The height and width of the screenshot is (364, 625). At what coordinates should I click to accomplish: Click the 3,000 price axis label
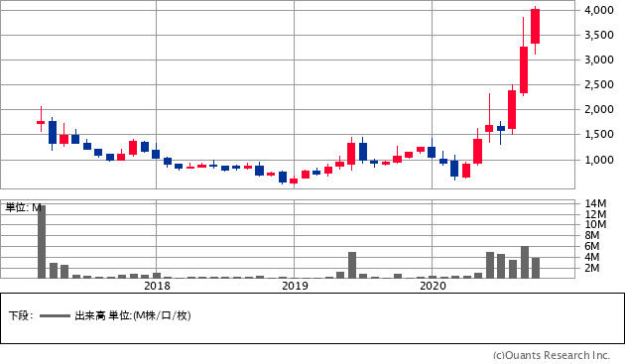pos(599,60)
